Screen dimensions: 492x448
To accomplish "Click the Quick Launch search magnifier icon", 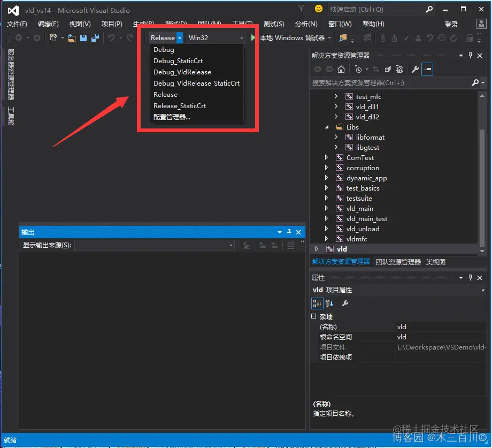I will click(429, 10).
